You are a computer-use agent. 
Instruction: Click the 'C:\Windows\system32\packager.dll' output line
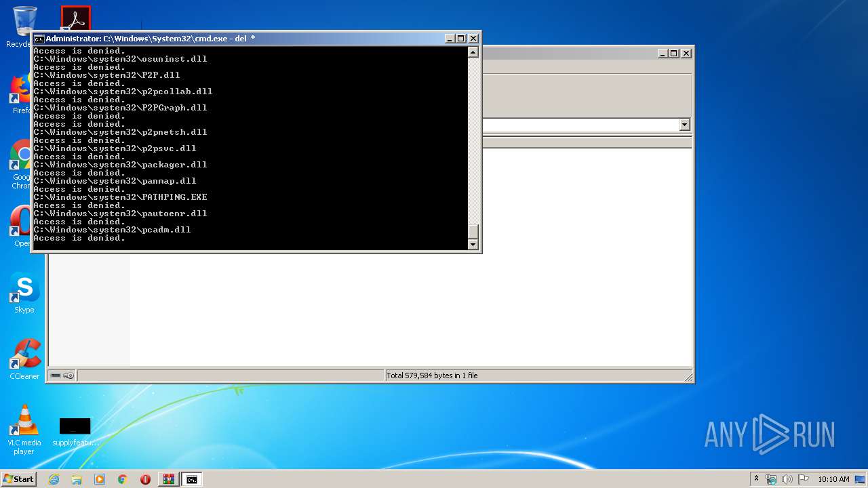click(120, 165)
